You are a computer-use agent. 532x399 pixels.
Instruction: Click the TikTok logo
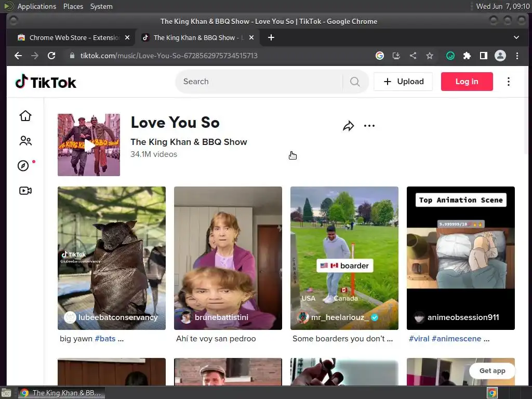[x=46, y=82]
